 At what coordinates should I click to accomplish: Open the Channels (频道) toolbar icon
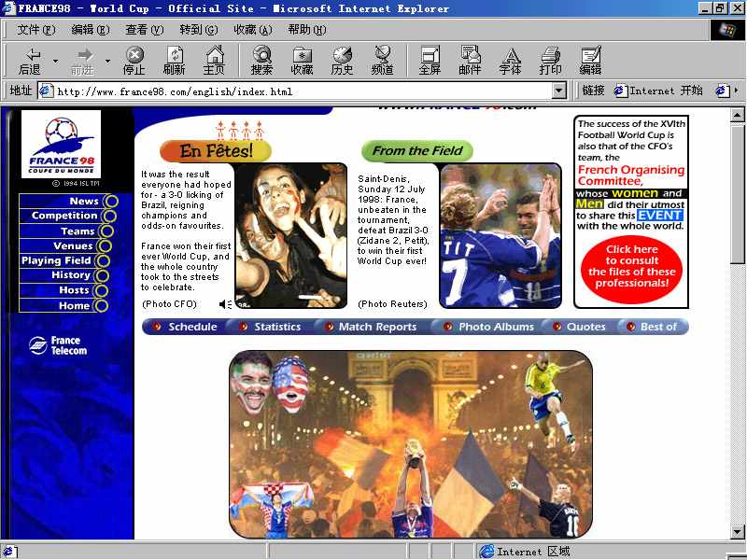[x=382, y=61]
